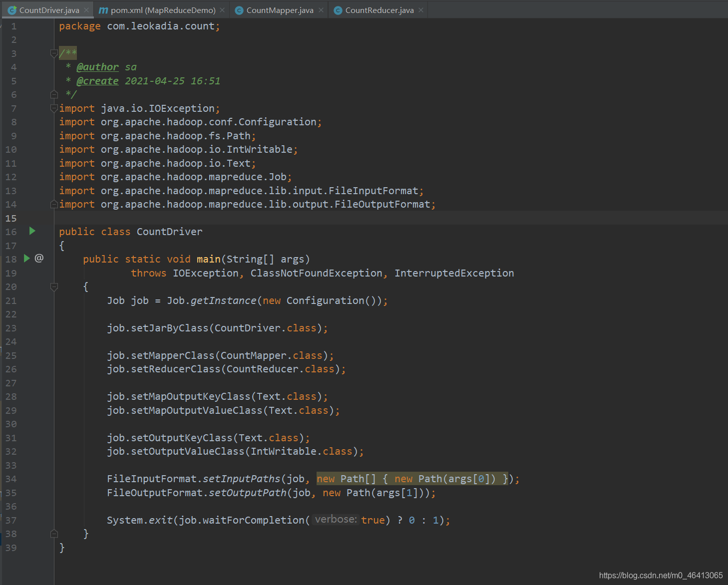
Task: Collapse the import statements section
Action: point(54,108)
